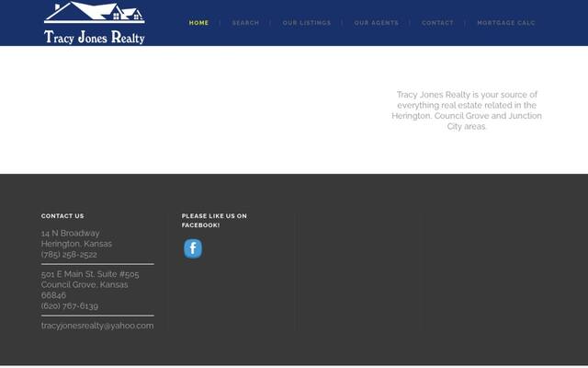Screen dimensions: 588x368
Task: Click the 501 E Main St. Suite #505 address
Action: (x=90, y=274)
